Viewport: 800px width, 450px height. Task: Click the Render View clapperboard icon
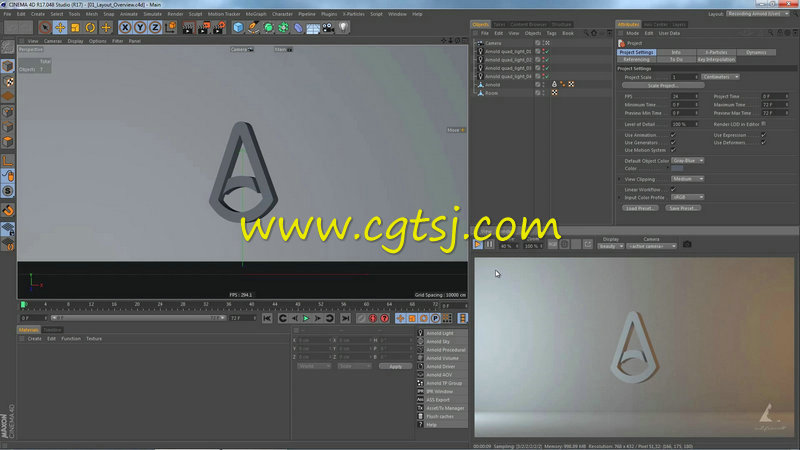point(188,28)
